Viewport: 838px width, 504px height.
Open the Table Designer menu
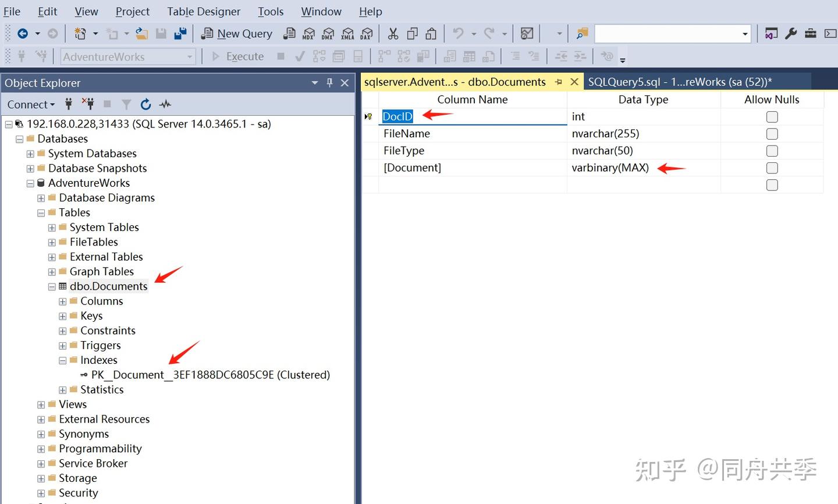click(x=204, y=11)
